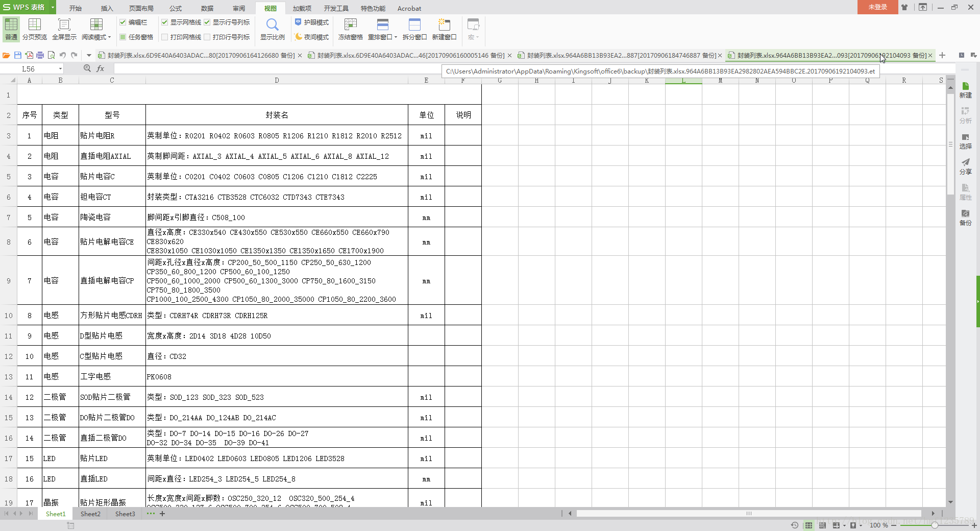Open the Home (开始) ribbon tab
This screenshot has height=531, width=980.
click(76, 8)
